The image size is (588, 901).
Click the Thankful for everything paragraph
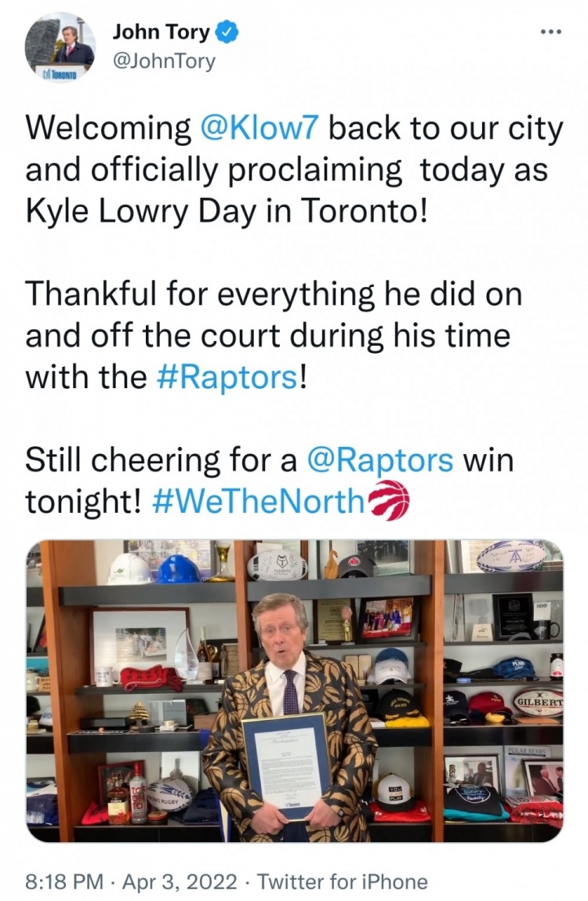pyautogui.click(x=274, y=336)
